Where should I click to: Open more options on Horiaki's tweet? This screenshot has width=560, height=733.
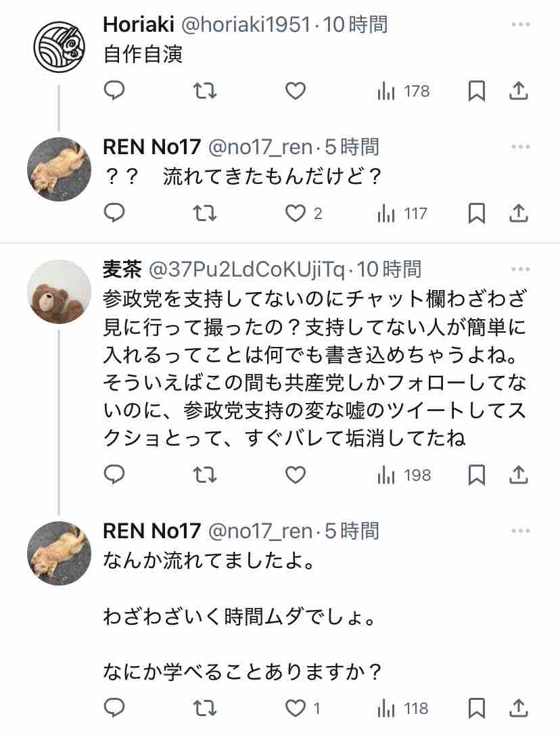pos(520,25)
